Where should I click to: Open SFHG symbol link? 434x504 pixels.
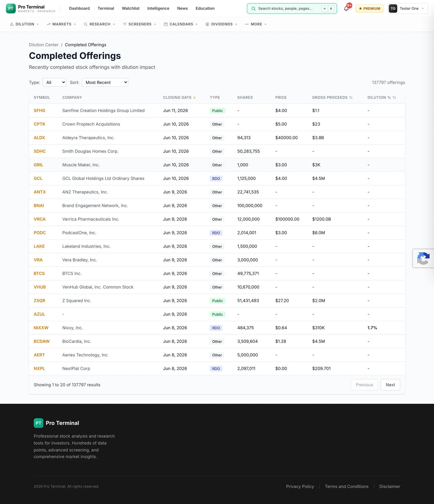[x=40, y=111]
